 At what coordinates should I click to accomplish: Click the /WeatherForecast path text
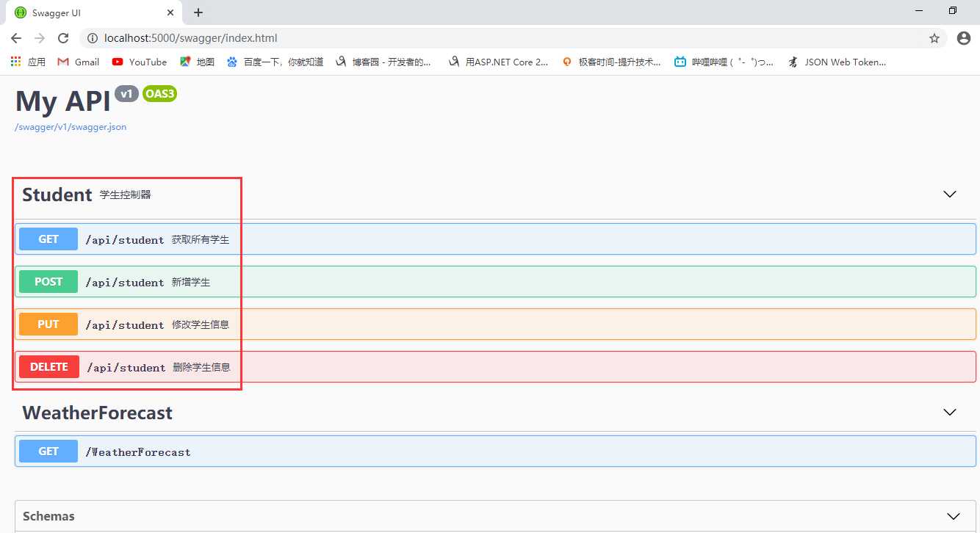pyautogui.click(x=138, y=452)
